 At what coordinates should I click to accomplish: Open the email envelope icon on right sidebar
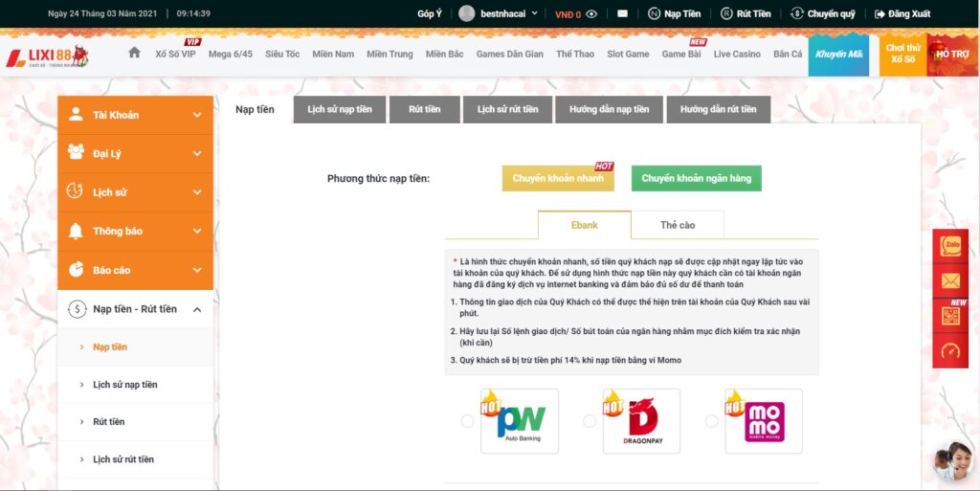coord(950,280)
